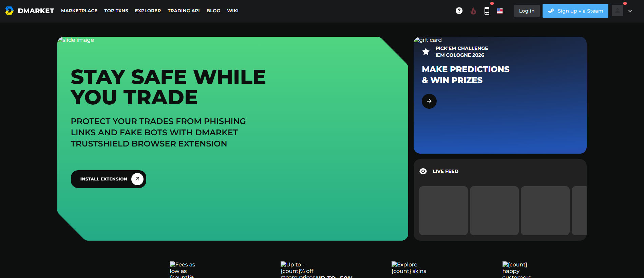The width and height of the screenshot is (644, 278).
Task: Open the mobile app phone icon
Action: (x=487, y=11)
